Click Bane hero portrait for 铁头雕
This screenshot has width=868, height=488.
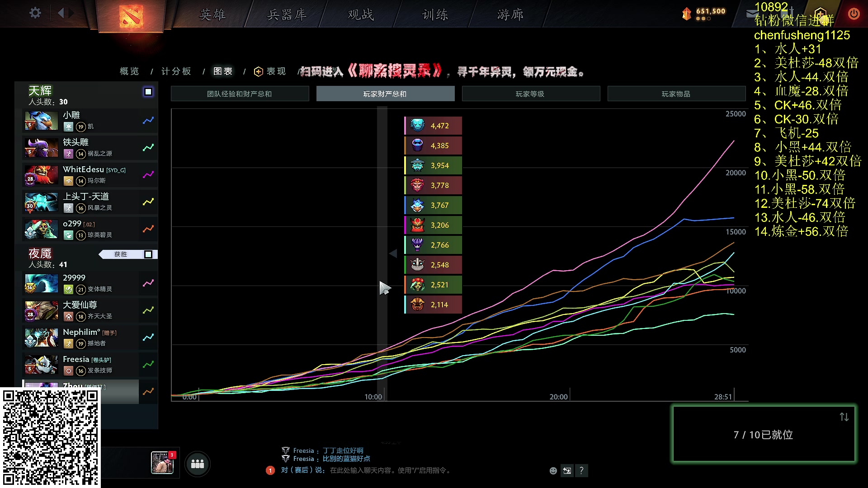[x=41, y=148]
